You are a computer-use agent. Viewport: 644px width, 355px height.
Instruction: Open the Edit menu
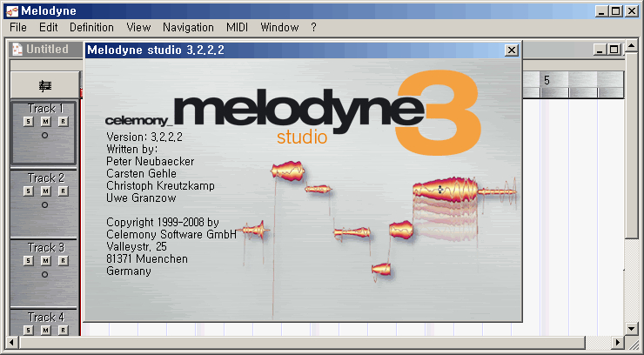[x=49, y=28]
